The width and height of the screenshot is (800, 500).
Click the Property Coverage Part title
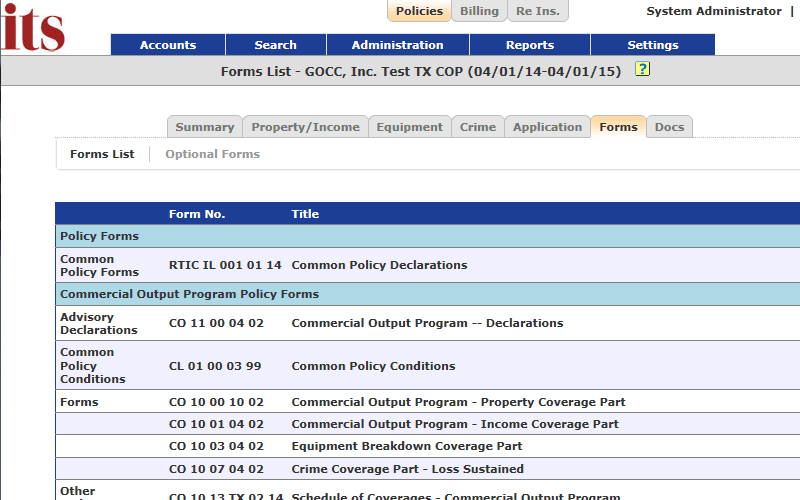458,402
